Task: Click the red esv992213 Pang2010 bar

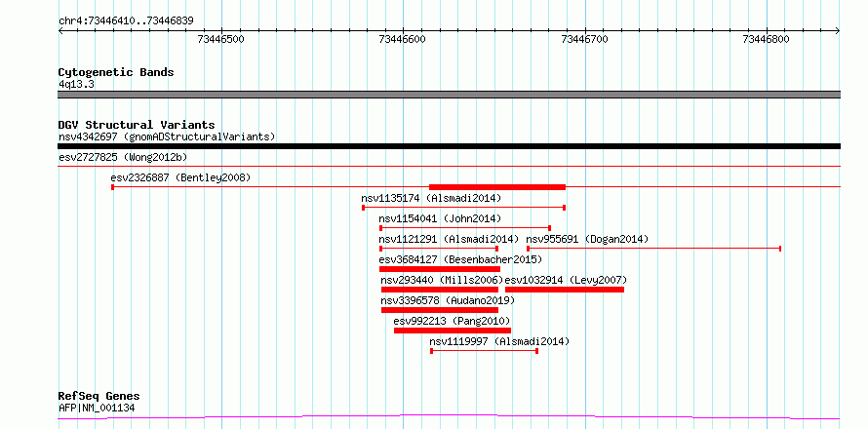Action: (453, 331)
